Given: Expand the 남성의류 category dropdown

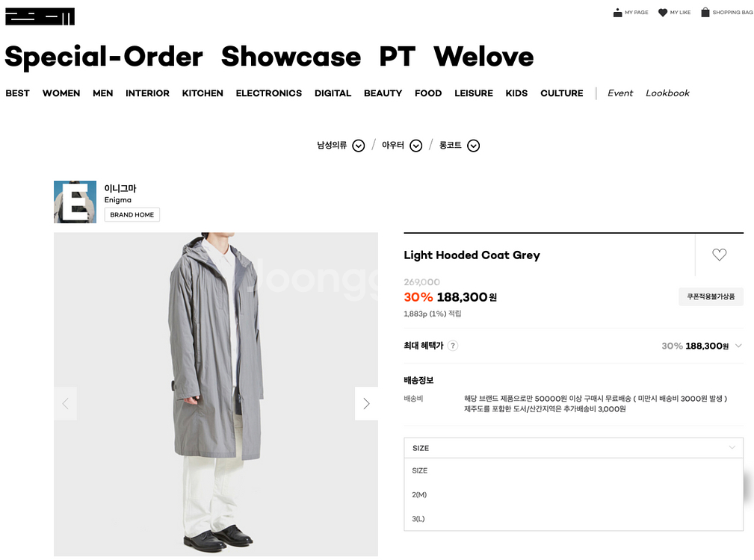Looking at the screenshot, I should click(358, 146).
